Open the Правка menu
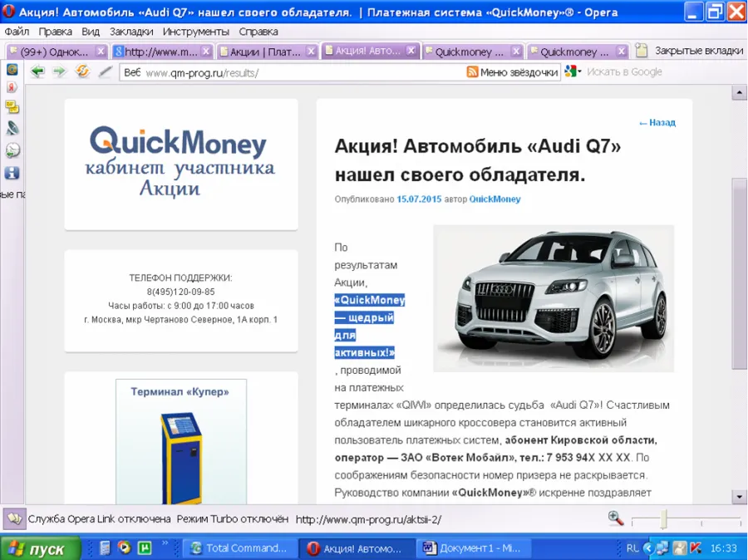748x560 pixels. 56,32
